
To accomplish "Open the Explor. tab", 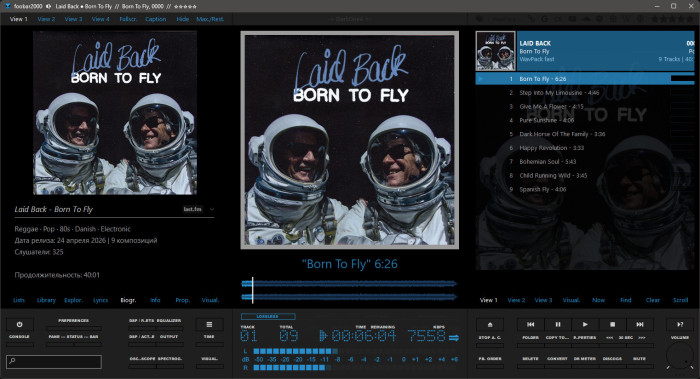I will [x=73, y=300].
